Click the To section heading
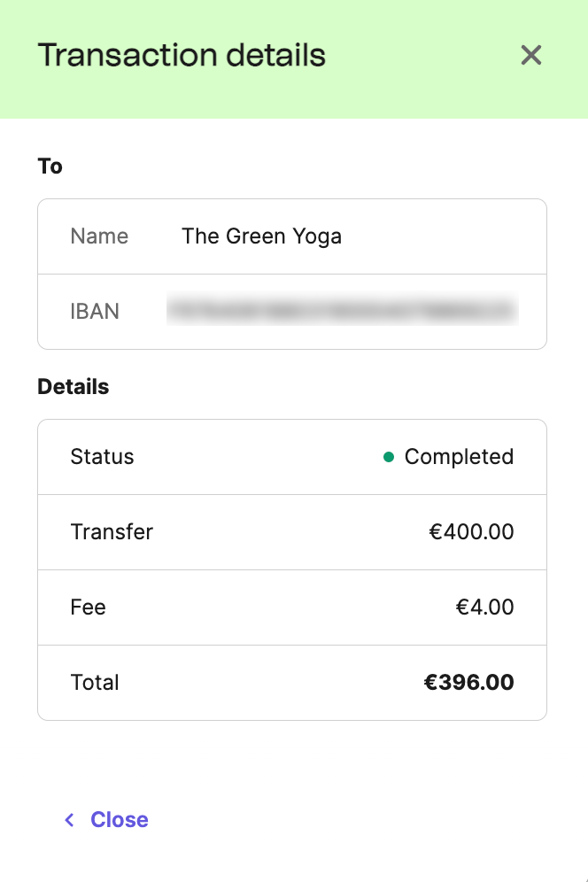The image size is (588, 882). [x=50, y=166]
